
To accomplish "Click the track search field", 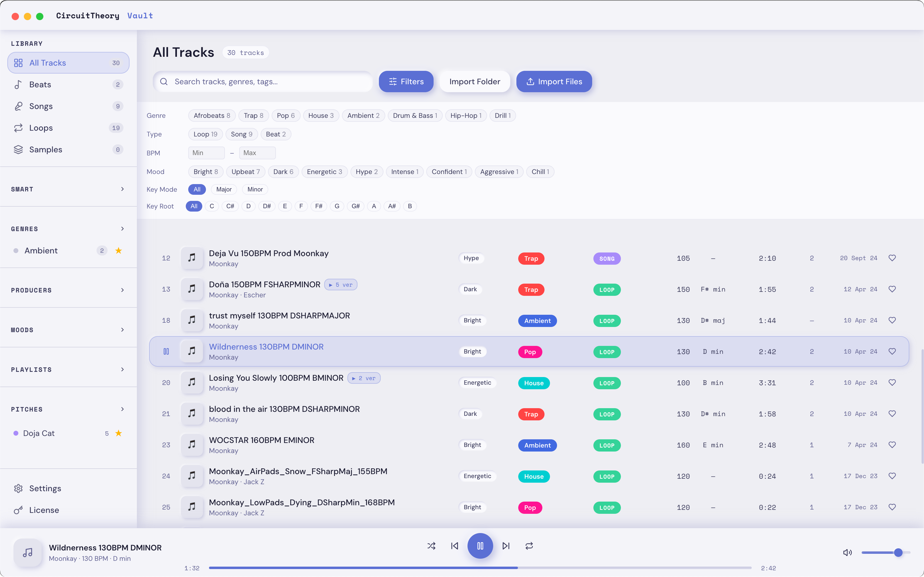I will (263, 81).
